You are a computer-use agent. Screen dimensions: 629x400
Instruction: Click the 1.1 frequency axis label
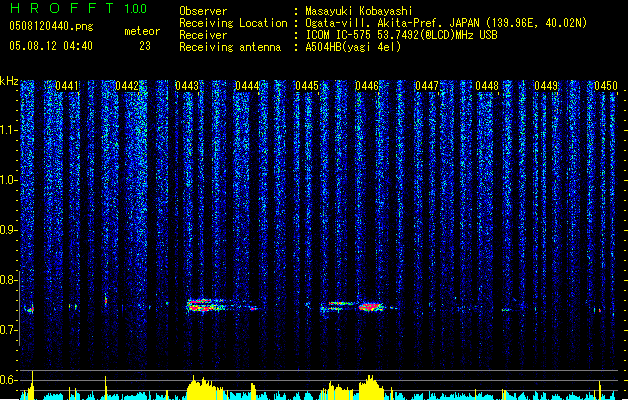(x=8, y=130)
